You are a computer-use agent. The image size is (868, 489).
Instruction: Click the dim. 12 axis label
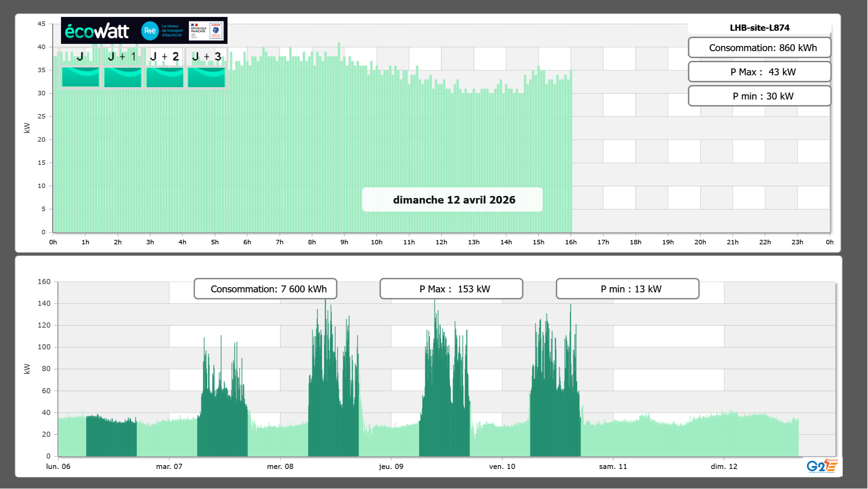coord(724,467)
